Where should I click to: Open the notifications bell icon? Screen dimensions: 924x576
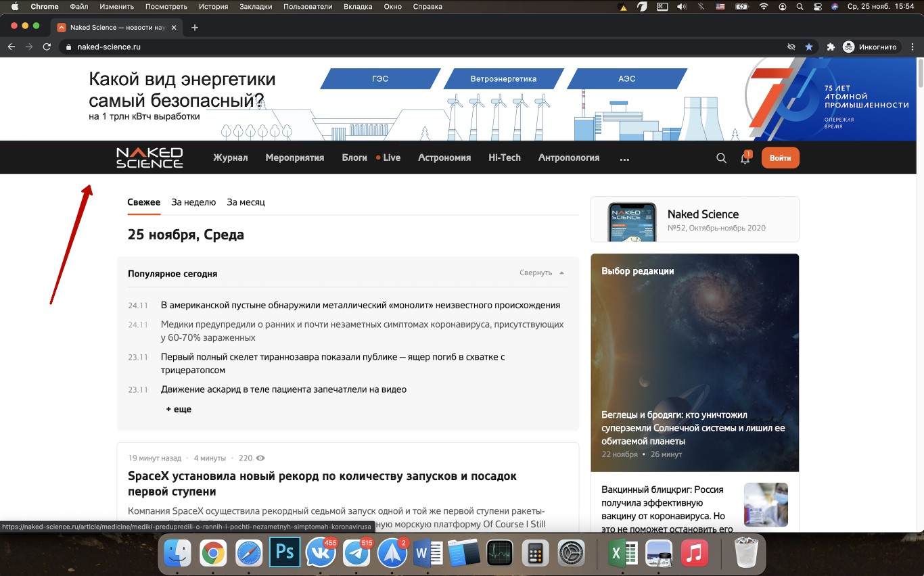point(745,158)
